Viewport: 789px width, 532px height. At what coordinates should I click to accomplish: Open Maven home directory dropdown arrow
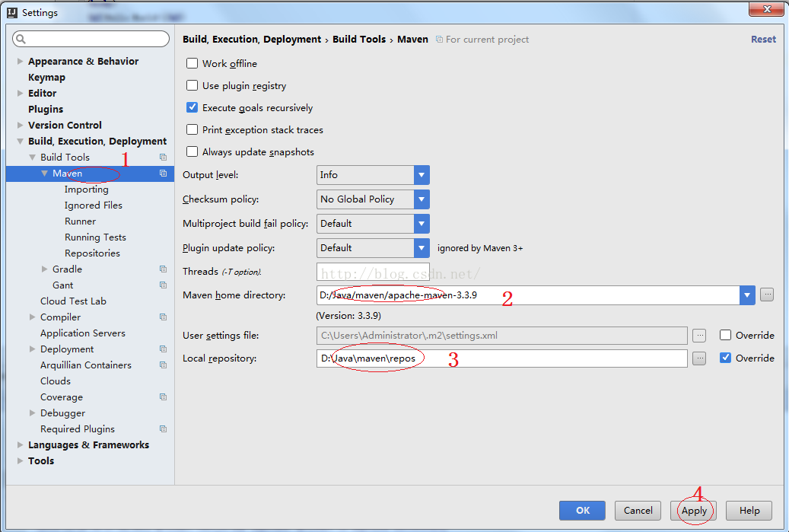point(747,295)
